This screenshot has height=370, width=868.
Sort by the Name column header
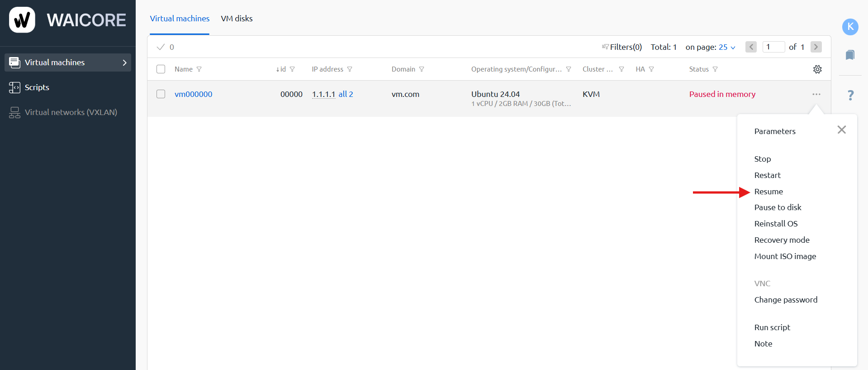(184, 69)
